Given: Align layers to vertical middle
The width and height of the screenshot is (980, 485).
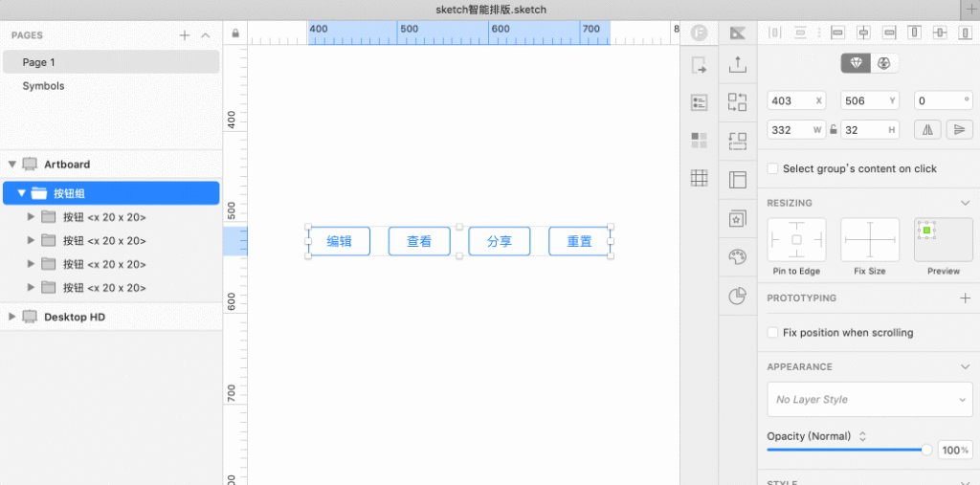Looking at the screenshot, I should [940, 33].
